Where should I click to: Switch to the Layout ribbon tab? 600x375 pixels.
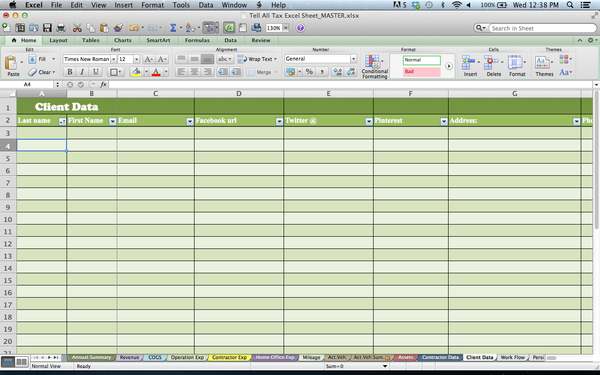[58, 40]
